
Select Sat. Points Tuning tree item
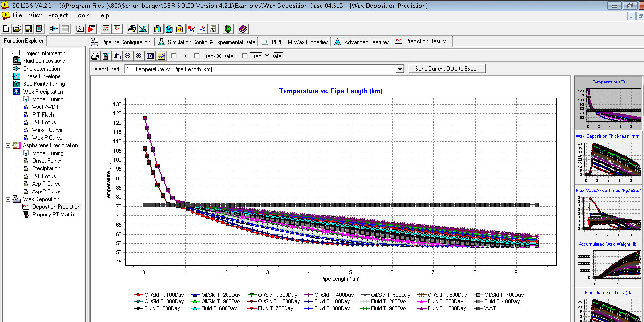44,84
